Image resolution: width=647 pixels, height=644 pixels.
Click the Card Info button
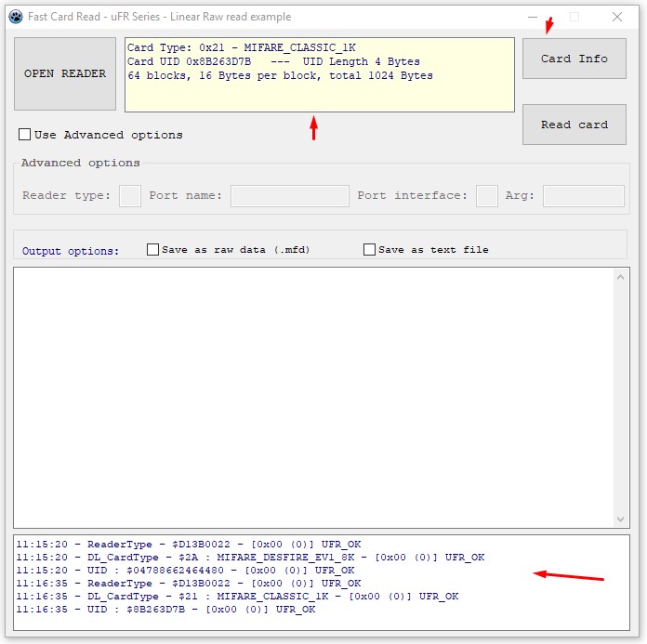coord(574,59)
